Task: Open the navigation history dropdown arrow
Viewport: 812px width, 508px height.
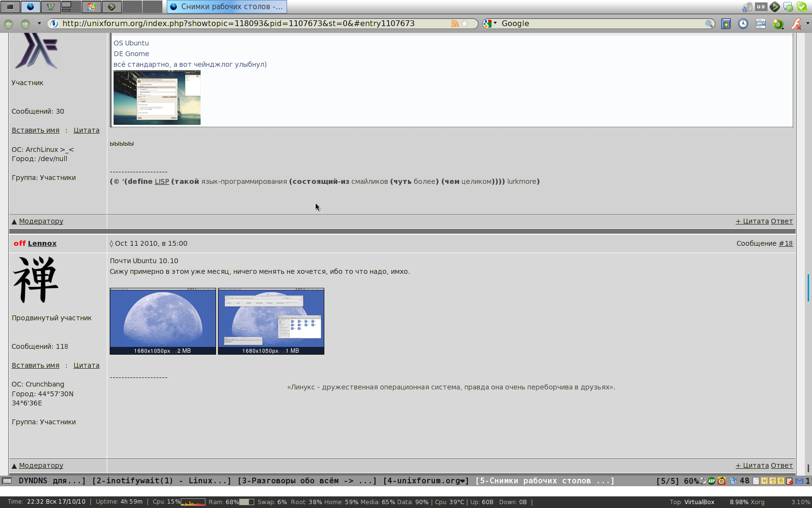Action: click(39, 24)
